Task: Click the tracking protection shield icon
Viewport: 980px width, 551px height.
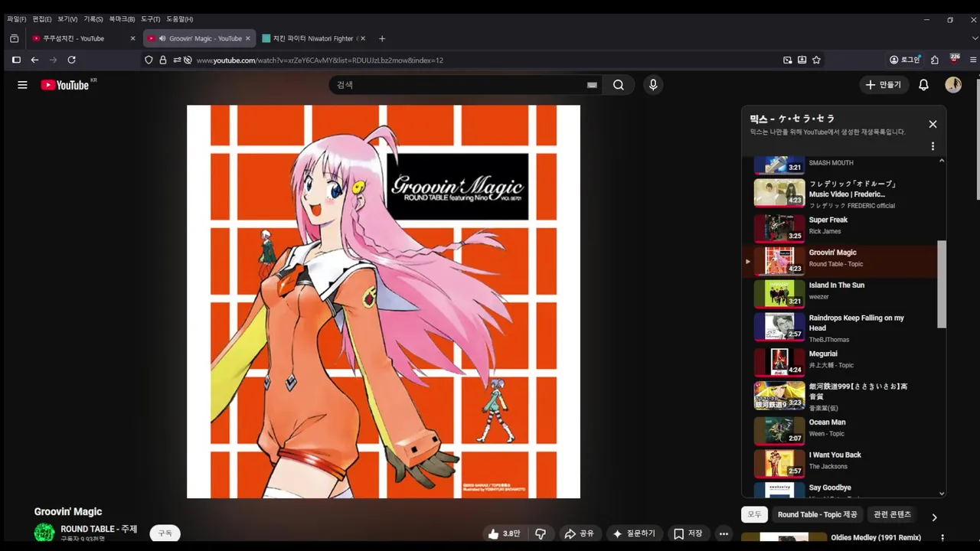Action: (x=149, y=60)
